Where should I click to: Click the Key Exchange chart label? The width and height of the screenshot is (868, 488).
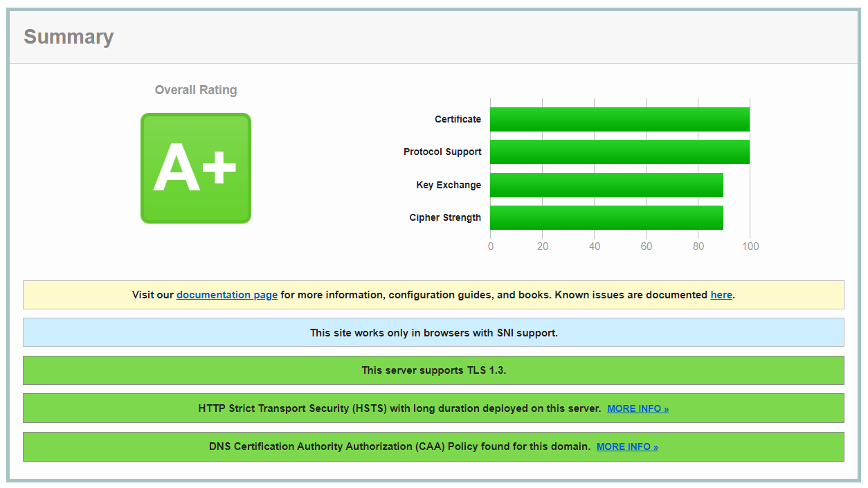click(x=449, y=185)
